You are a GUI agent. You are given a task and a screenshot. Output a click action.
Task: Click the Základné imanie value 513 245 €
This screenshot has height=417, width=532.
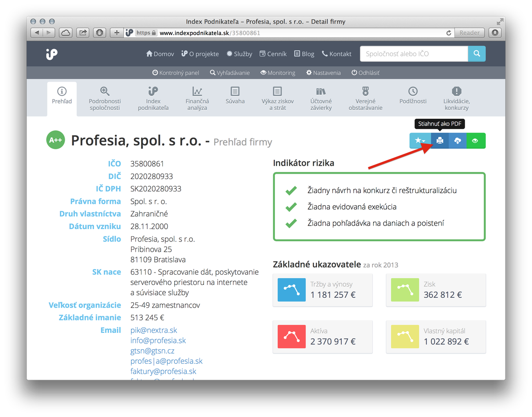(147, 318)
